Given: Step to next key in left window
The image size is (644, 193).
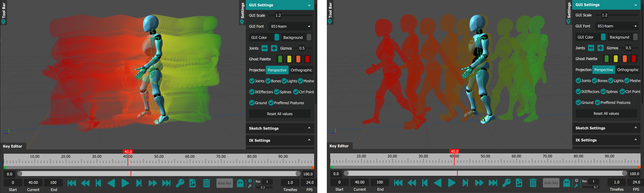Looking at the screenshot, I should [139, 183].
